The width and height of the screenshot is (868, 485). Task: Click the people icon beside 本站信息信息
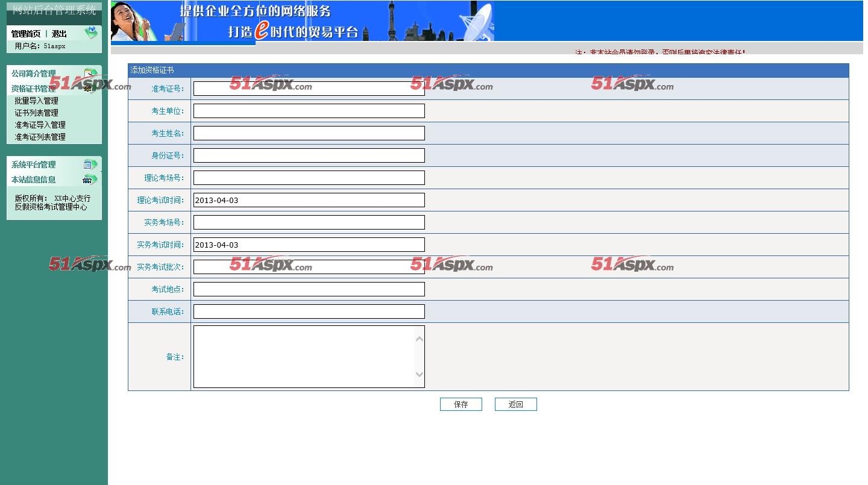[90, 180]
